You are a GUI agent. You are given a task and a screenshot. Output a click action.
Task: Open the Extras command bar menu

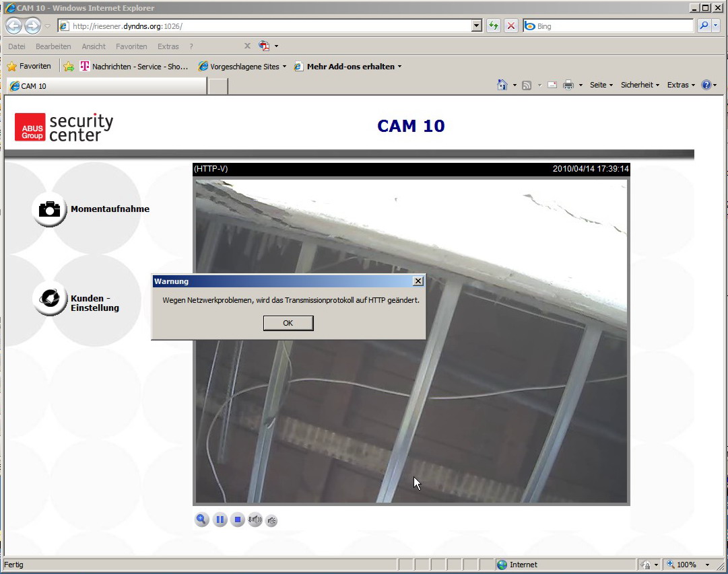point(681,85)
